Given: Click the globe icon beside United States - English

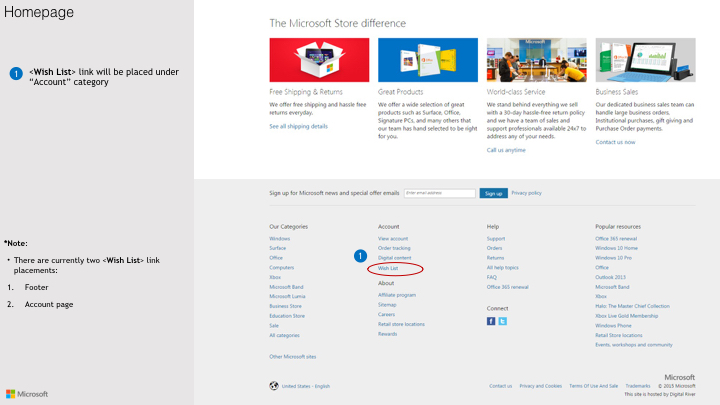Looking at the screenshot, I should point(274,386).
